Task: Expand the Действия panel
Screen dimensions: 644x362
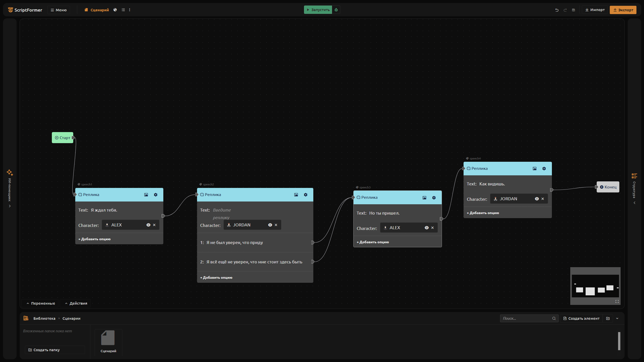Action: tap(76, 303)
